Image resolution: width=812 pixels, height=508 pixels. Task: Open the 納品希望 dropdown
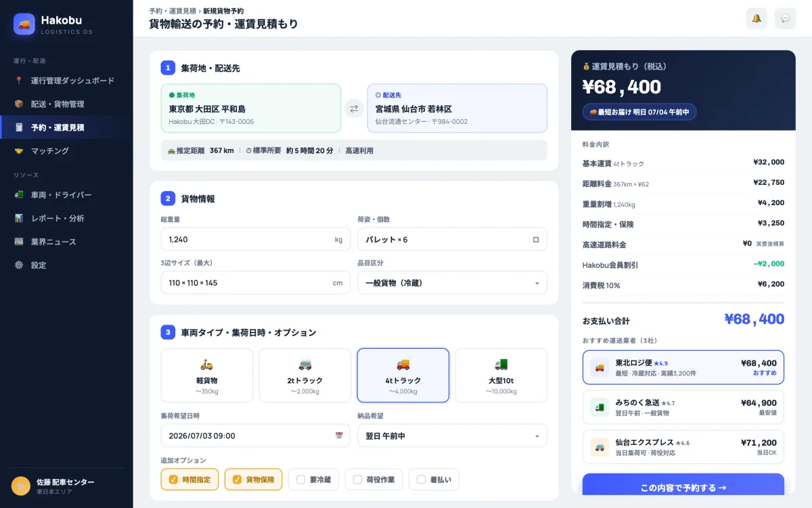pos(452,436)
